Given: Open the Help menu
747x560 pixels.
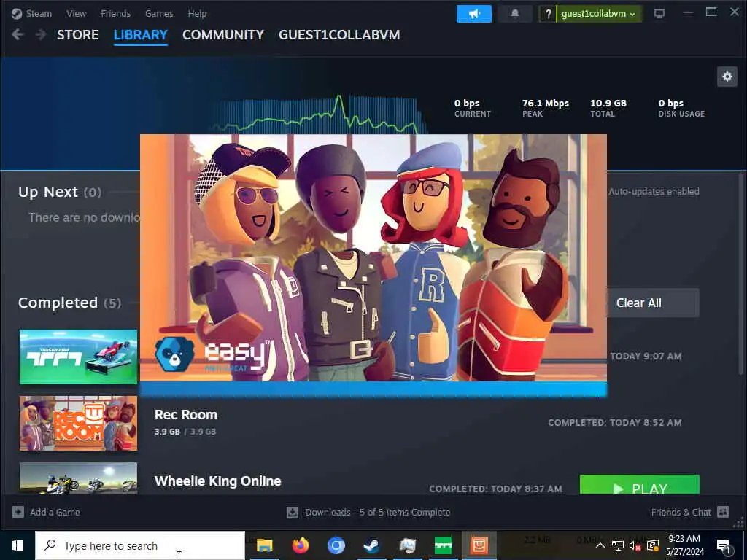Looking at the screenshot, I should click(x=197, y=13).
